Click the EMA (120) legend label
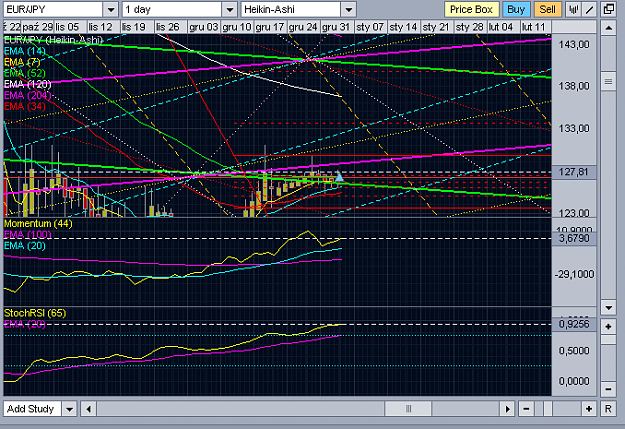Image resolution: width=625 pixels, height=429 pixels. (28, 84)
